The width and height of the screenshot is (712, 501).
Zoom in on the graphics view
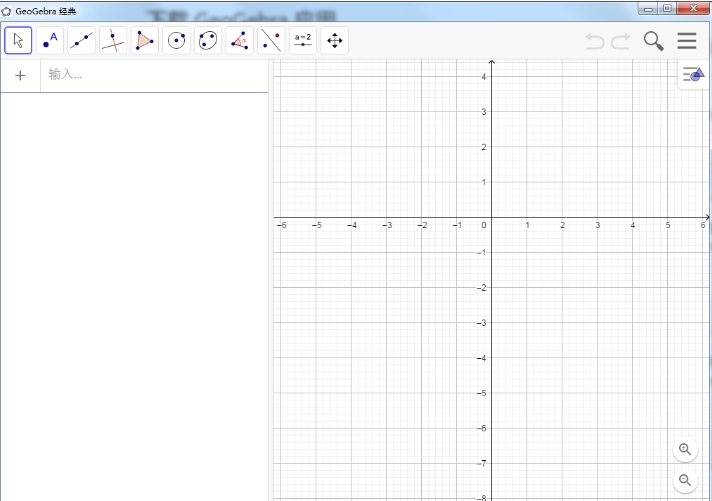pyautogui.click(x=685, y=450)
